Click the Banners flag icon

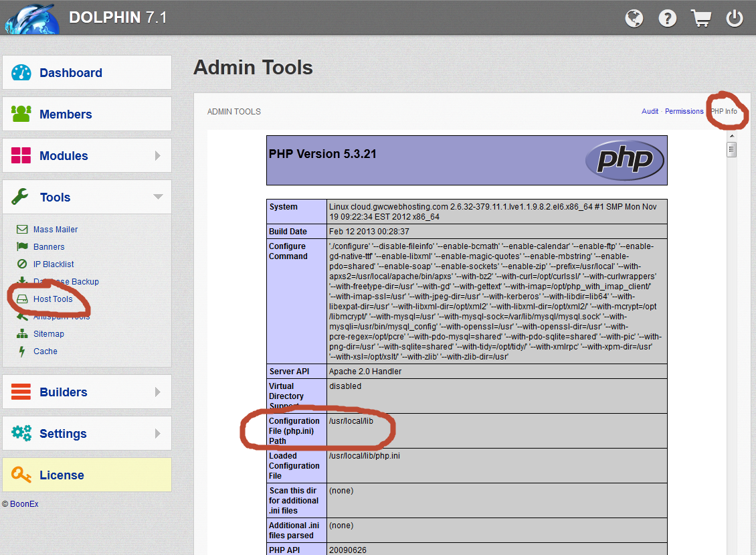pyautogui.click(x=22, y=247)
